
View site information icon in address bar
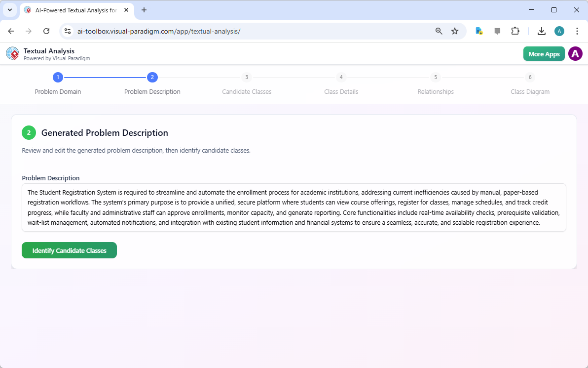tap(67, 31)
